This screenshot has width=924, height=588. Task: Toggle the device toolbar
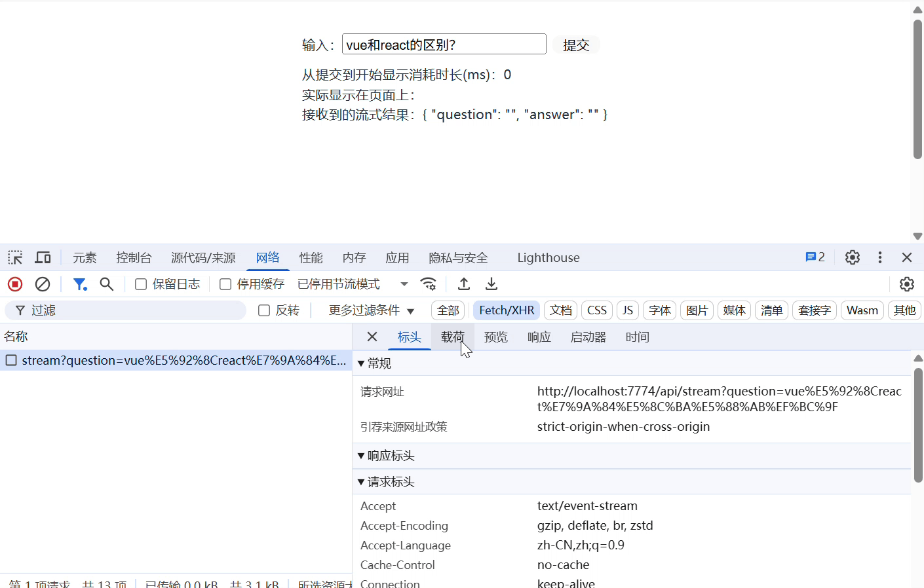point(43,257)
